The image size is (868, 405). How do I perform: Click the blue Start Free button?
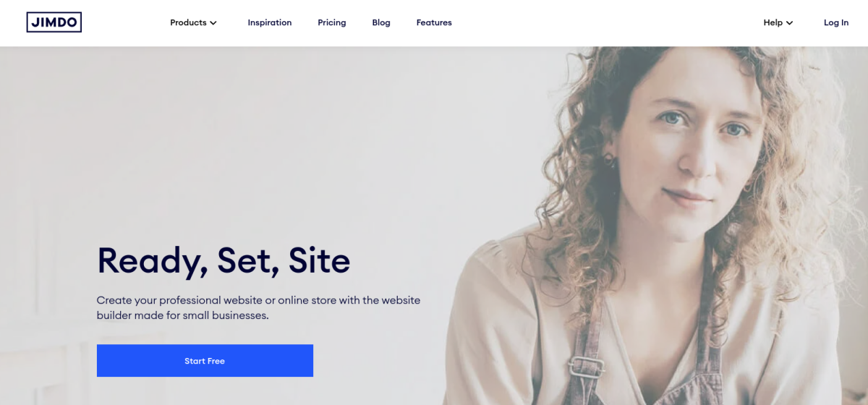coord(205,361)
